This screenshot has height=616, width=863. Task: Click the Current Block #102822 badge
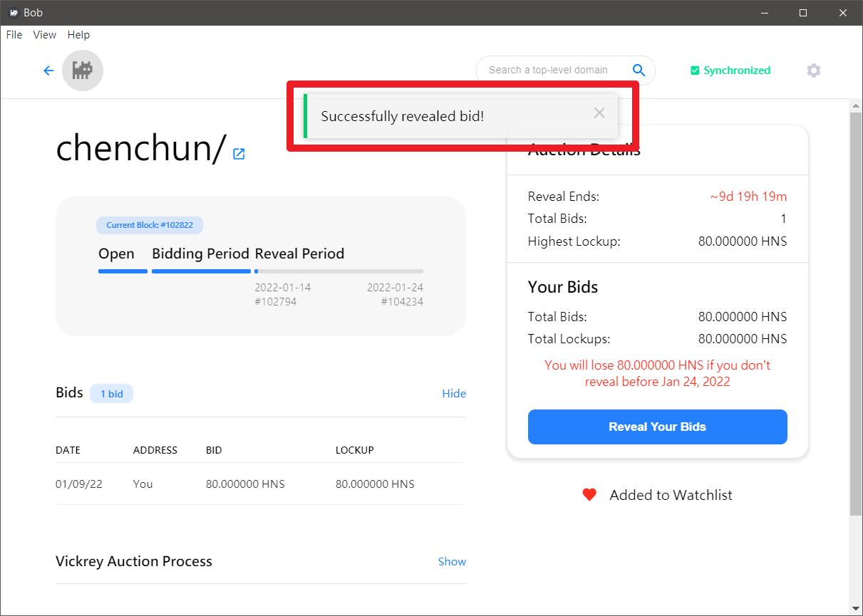tap(150, 225)
